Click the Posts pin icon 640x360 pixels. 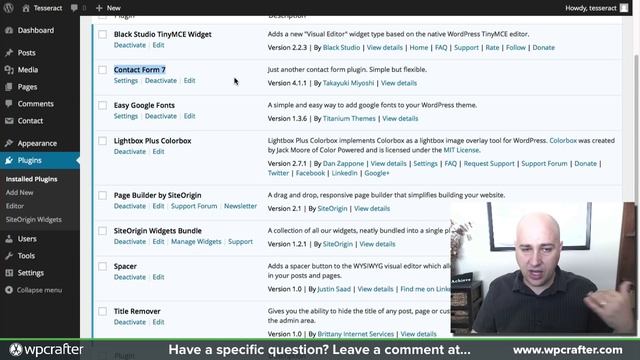[9, 53]
